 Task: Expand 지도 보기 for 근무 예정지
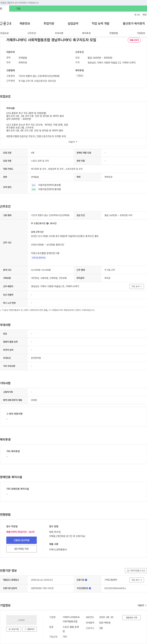point(137,286)
